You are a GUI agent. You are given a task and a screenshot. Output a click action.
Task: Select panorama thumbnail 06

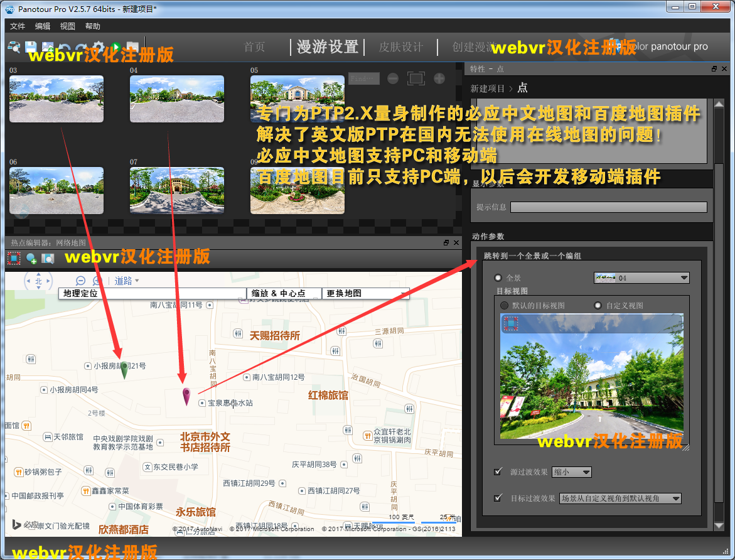pos(56,190)
